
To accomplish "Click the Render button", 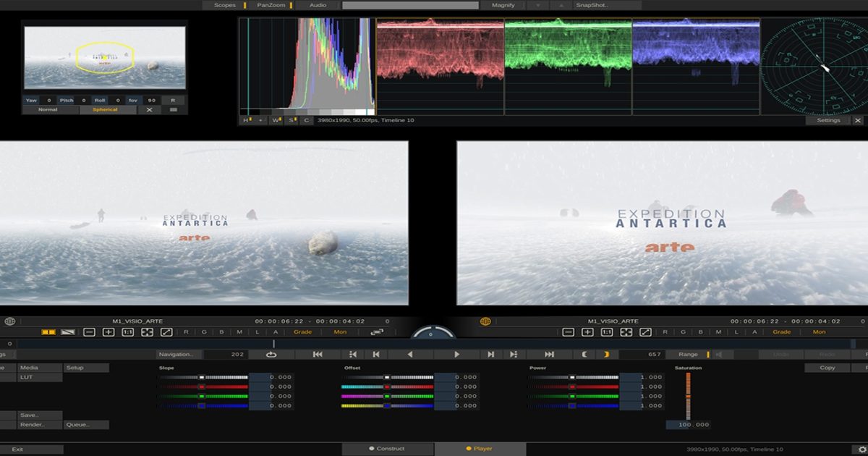I will coord(33,424).
